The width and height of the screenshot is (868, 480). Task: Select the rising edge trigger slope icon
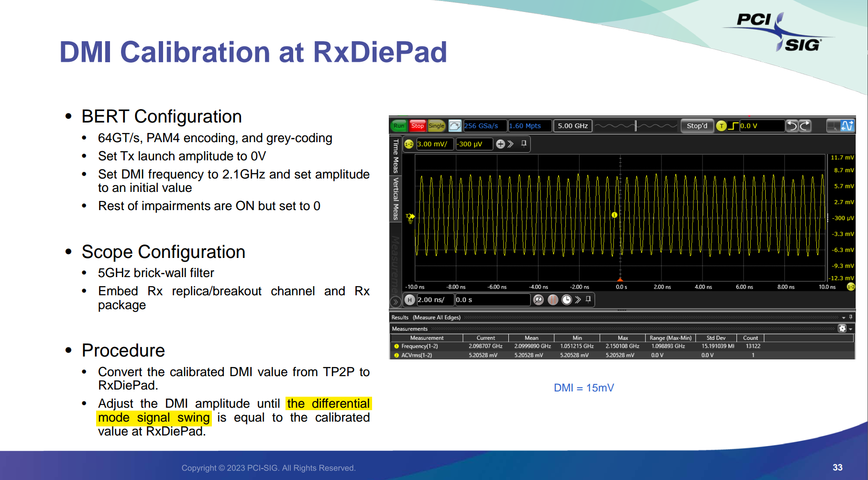pos(733,126)
